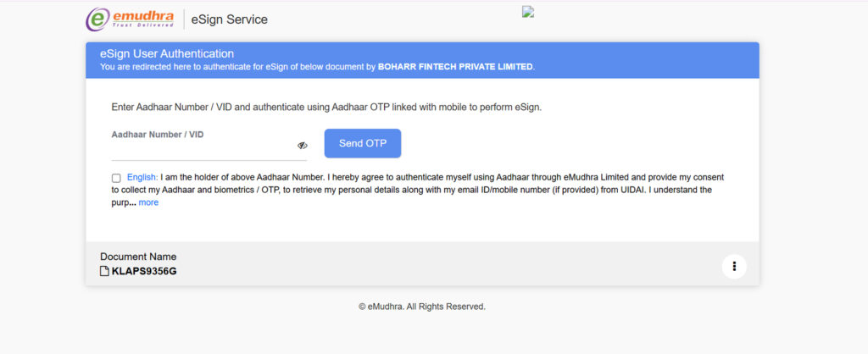
Task: Click the Document Name label
Action: point(138,257)
